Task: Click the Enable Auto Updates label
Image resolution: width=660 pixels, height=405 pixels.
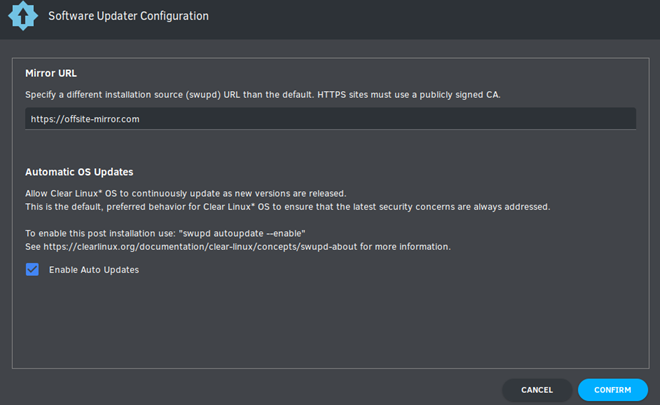Action: click(94, 270)
